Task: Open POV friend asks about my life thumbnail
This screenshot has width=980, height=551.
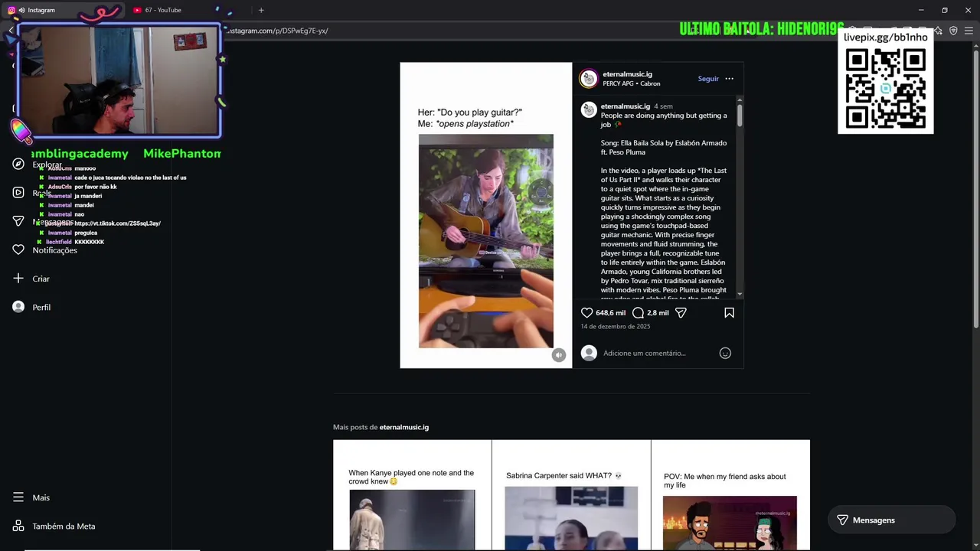Action: pyautogui.click(x=730, y=495)
